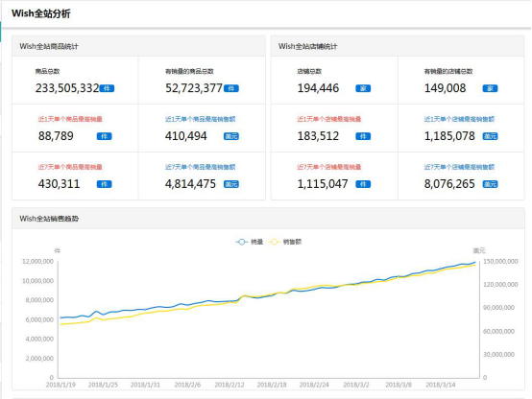Click the 6,000,000 left axis label
The image size is (532, 399).
click(39, 319)
